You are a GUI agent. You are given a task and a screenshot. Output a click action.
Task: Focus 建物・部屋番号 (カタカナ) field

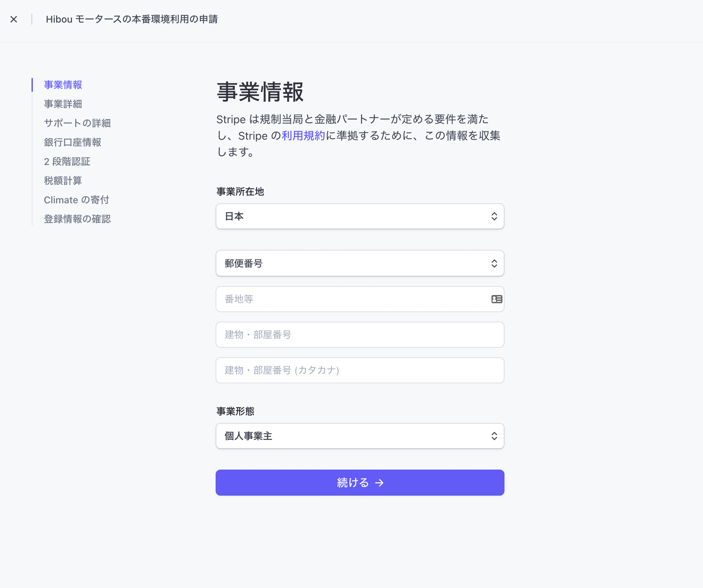(x=359, y=370)
